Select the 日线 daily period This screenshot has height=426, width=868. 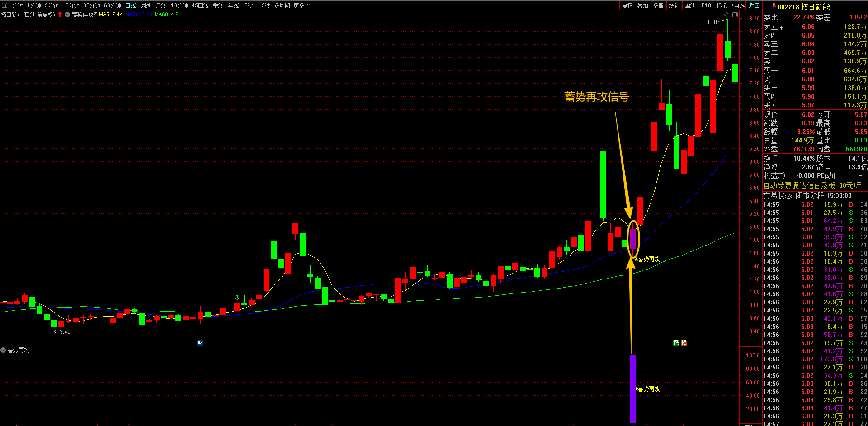click(131, 5)
